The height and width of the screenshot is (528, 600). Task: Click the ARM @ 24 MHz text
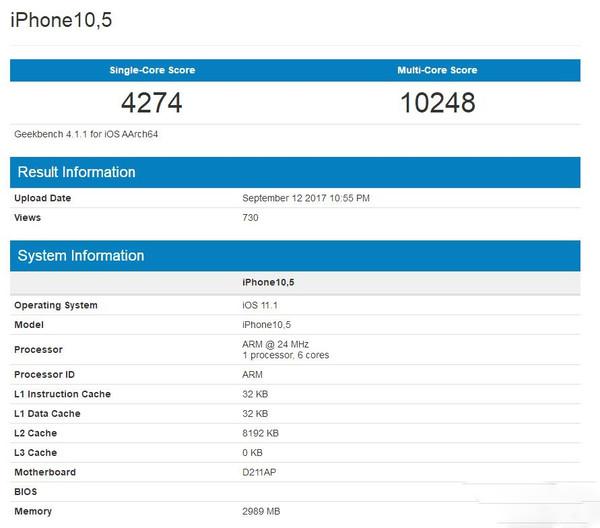276,344
